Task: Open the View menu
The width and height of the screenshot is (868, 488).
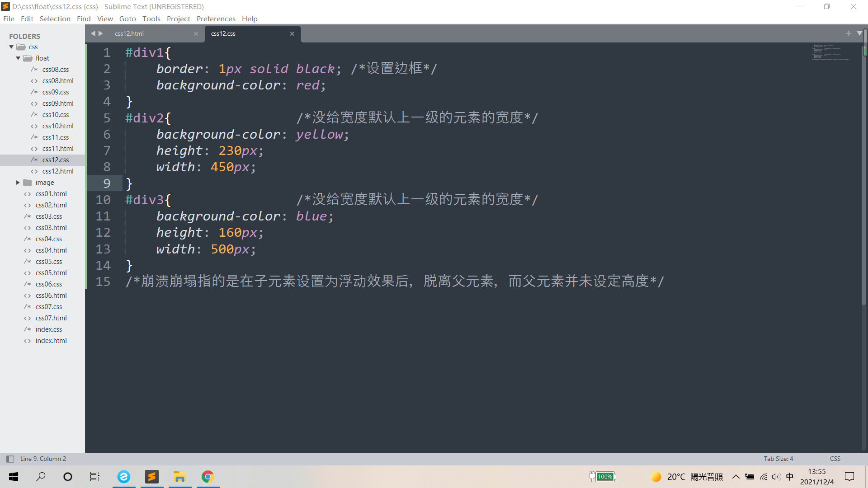Action: (x=105, y=19)
